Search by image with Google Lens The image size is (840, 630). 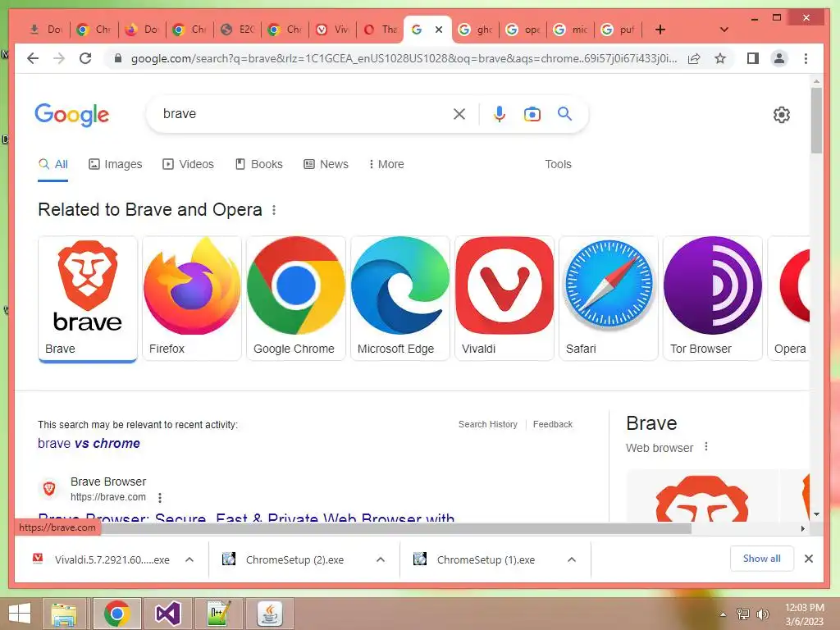click(x=532, y=114)
